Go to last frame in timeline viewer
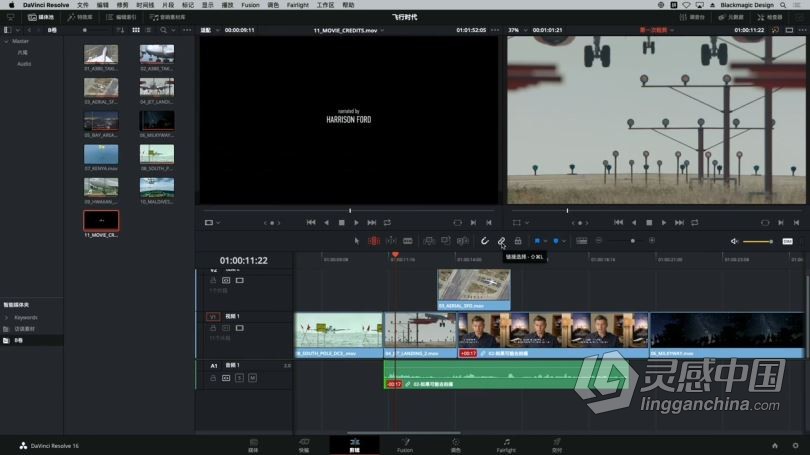This screenshot has height=455, width=810. [x=679, y=223]
